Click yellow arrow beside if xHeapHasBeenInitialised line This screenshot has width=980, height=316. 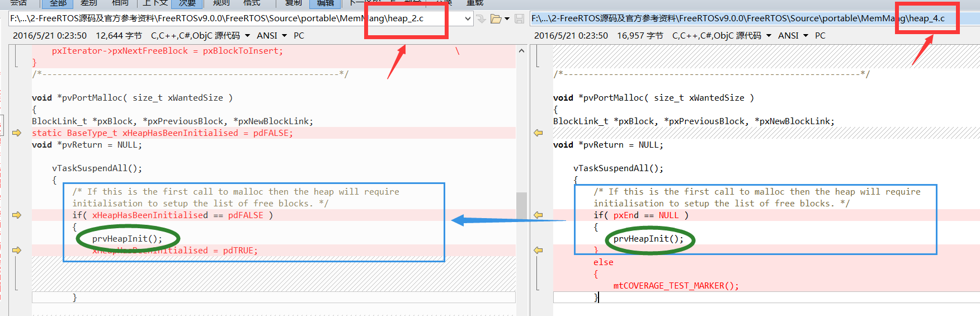[17, 215]
